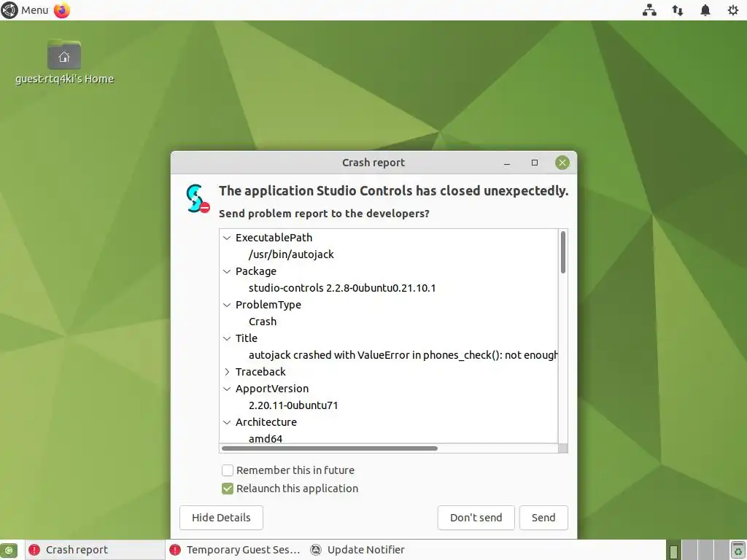Open the Ubuntu Menu button

click(25, 10)
